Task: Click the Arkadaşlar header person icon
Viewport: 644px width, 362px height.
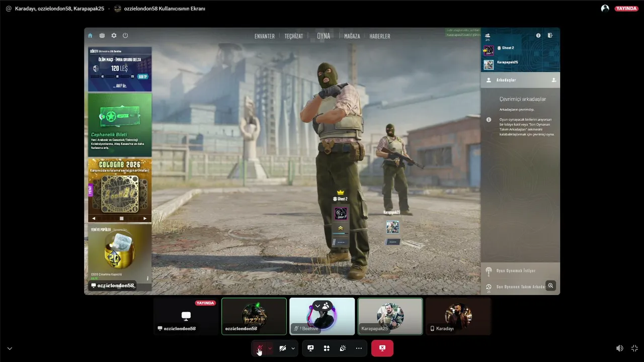Action: click(x=488, y=80)
